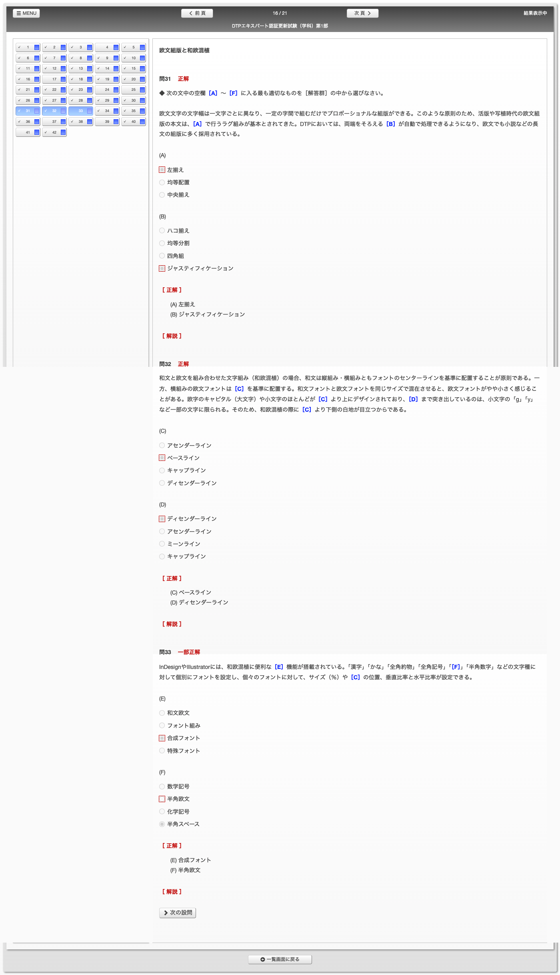Click the blue flag square on question 10

pos(142,58)
